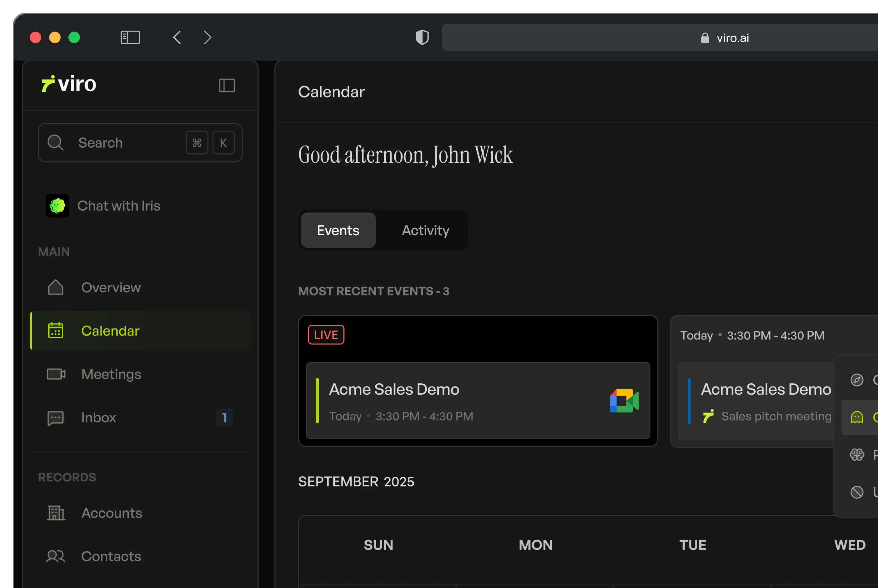Open Accounts in the sidebar
The height and width of the screenshot is (588, 878).
(x=140, y=513)
